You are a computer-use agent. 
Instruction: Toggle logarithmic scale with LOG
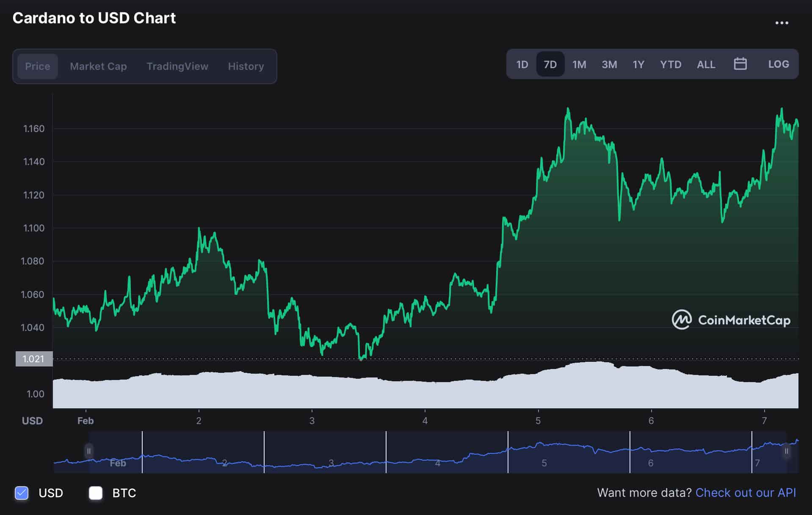pyautogui.click(x=779, y=64)
